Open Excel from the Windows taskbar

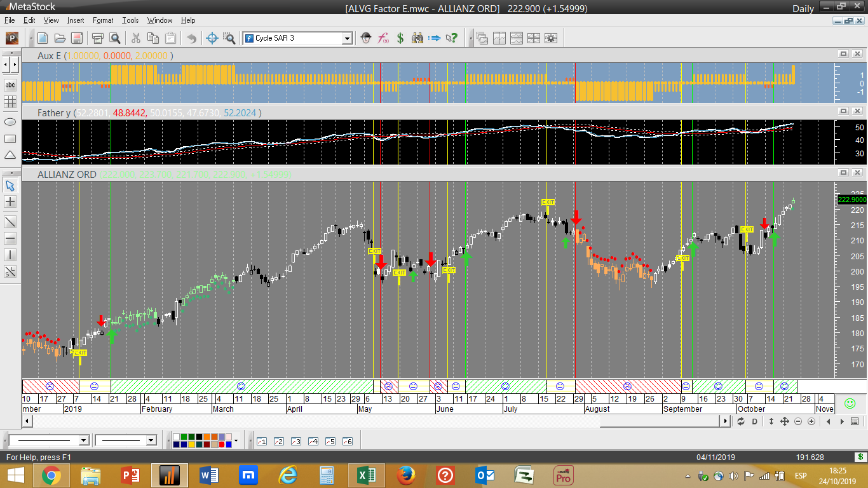pos(365,475)
